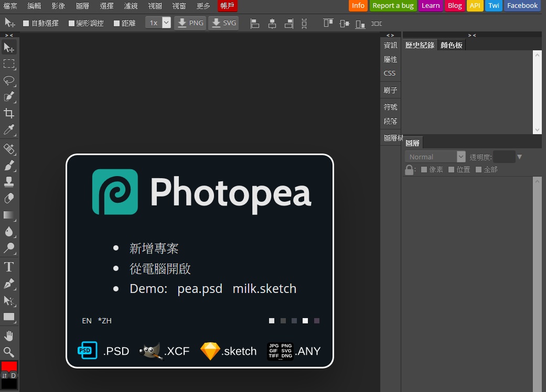
Task: Download as SVG button
Action: (223, 23)
